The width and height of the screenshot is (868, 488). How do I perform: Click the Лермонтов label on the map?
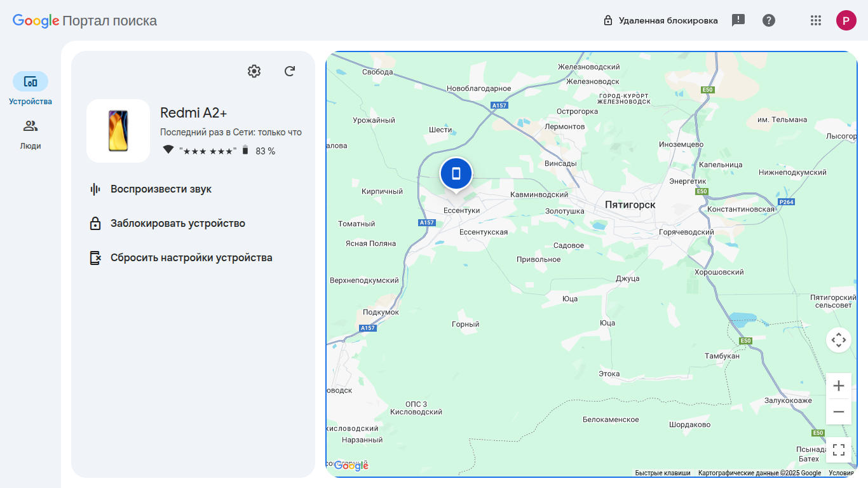tap(565, 126)
